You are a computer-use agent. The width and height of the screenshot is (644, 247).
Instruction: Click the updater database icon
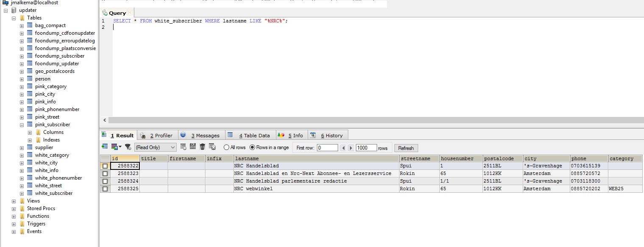(x=14, y=10)
